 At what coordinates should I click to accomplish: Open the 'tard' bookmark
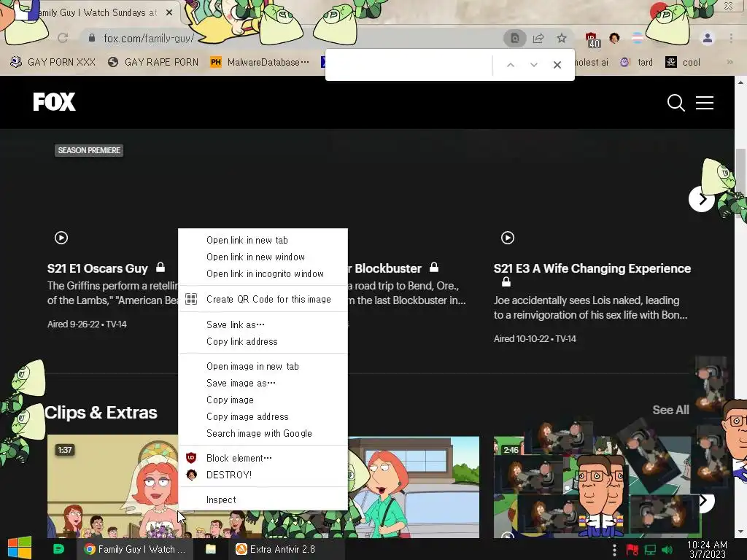pyautogui.click(x=636, y=62)
